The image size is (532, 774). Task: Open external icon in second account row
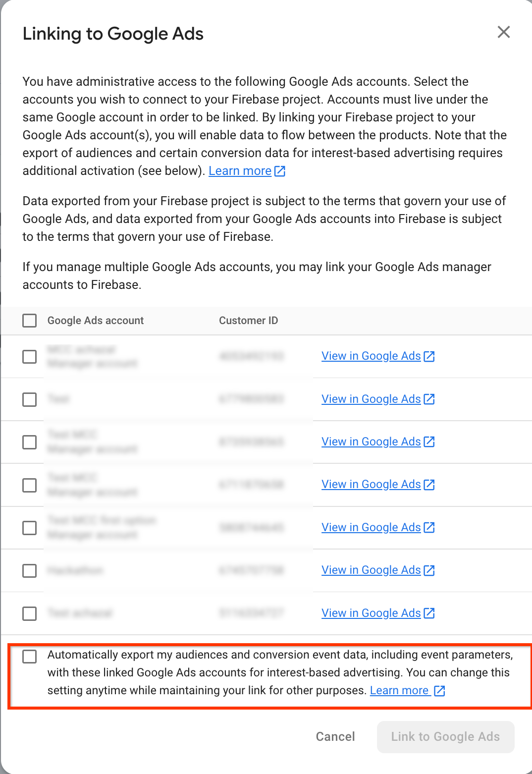click(x=429, y=399)
